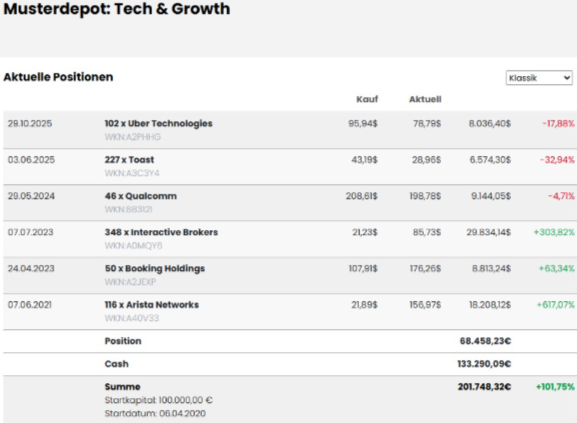
Task: Click the purchase date 03.06.2025
Action: coord(31,160)
